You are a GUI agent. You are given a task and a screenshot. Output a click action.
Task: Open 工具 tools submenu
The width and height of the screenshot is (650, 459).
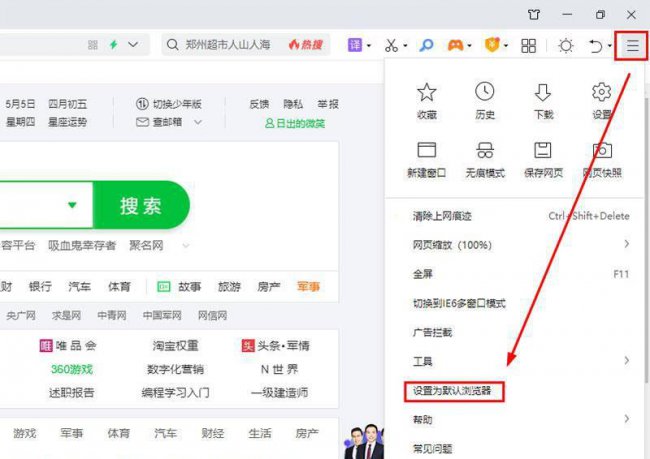tap(515, 361)
